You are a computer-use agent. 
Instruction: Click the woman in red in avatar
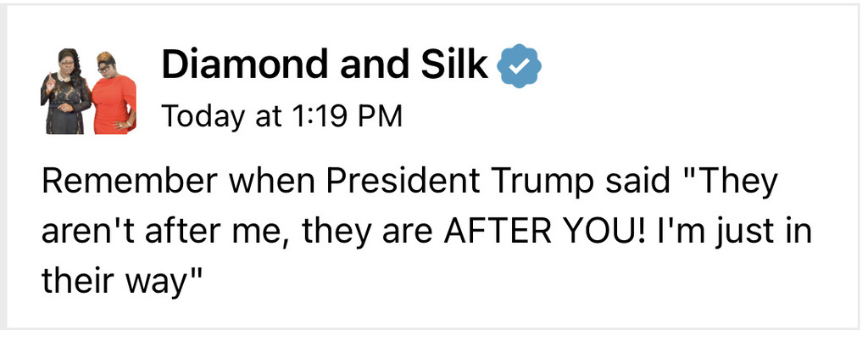click(111, 93)
